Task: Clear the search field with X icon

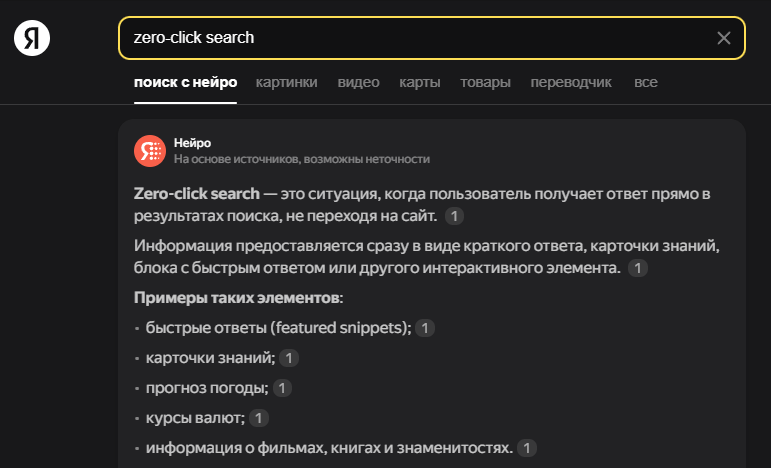Action: click(724, 38)
